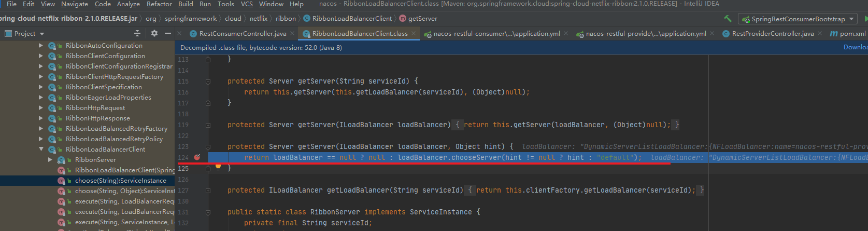
Task: Expand RibbonClientConfigurationRegistrar tree node
Action: [x=41, y=66]
